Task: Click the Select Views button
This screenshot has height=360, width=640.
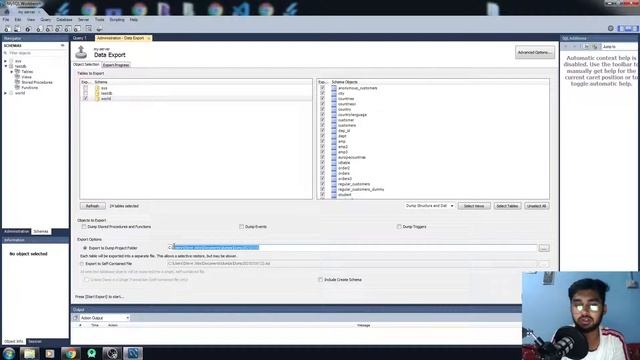Action: (x=474, y=206)
